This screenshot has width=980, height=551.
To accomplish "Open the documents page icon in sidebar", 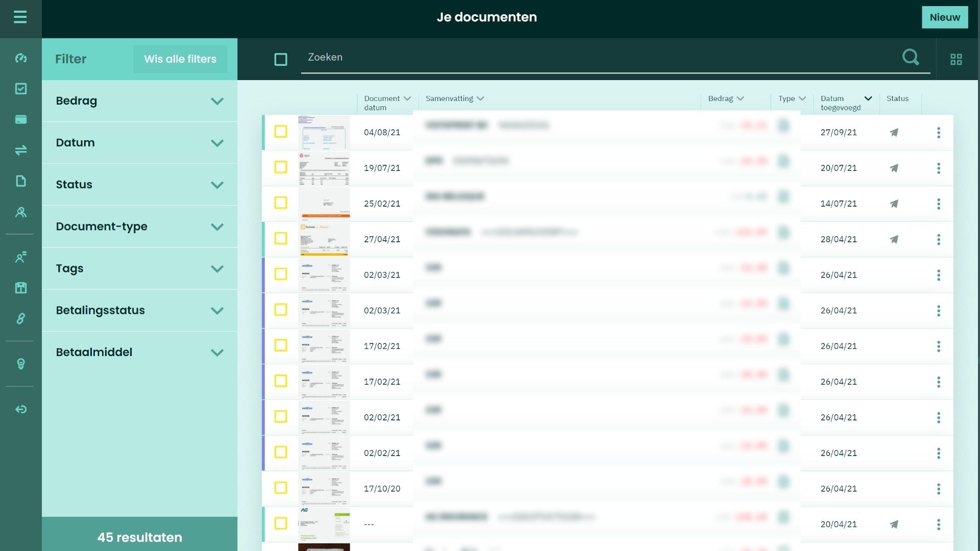I will pos(21,181).
